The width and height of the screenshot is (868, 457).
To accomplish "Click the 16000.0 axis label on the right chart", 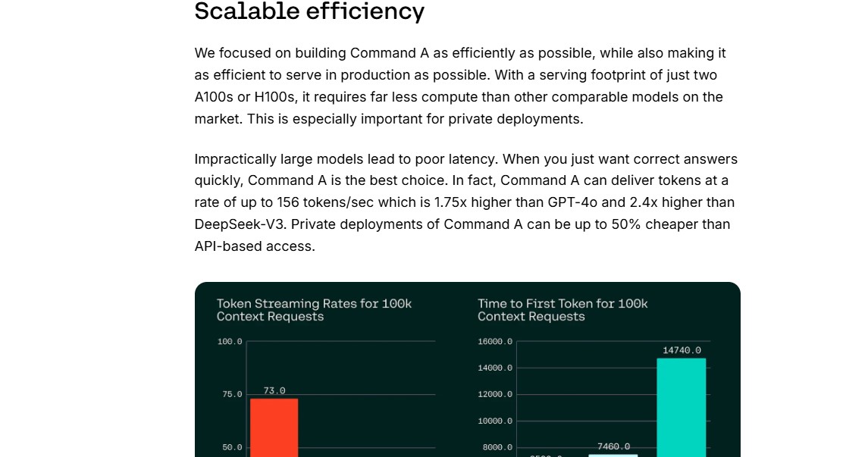I will [x=495, y=341].
